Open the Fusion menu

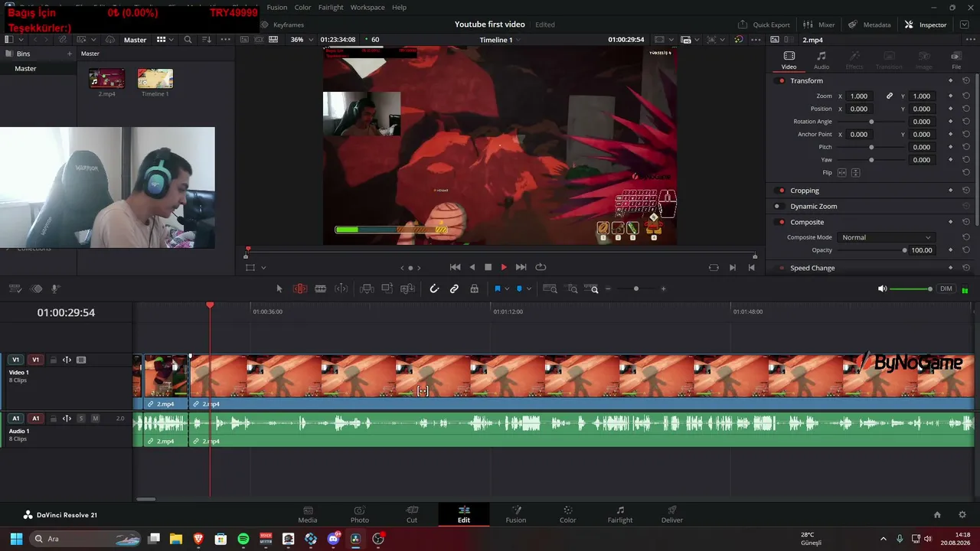coord(277,8)
